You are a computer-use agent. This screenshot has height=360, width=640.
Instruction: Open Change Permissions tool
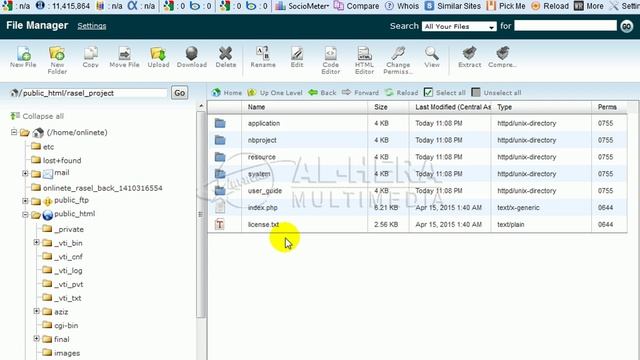(398, 60)
